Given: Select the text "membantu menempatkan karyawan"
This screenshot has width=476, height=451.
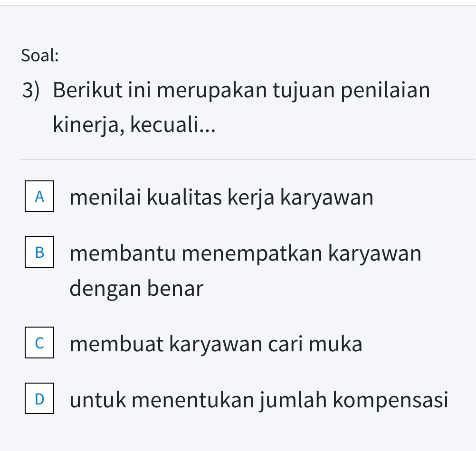Looking at the screenshot, I should pos(245,254).
